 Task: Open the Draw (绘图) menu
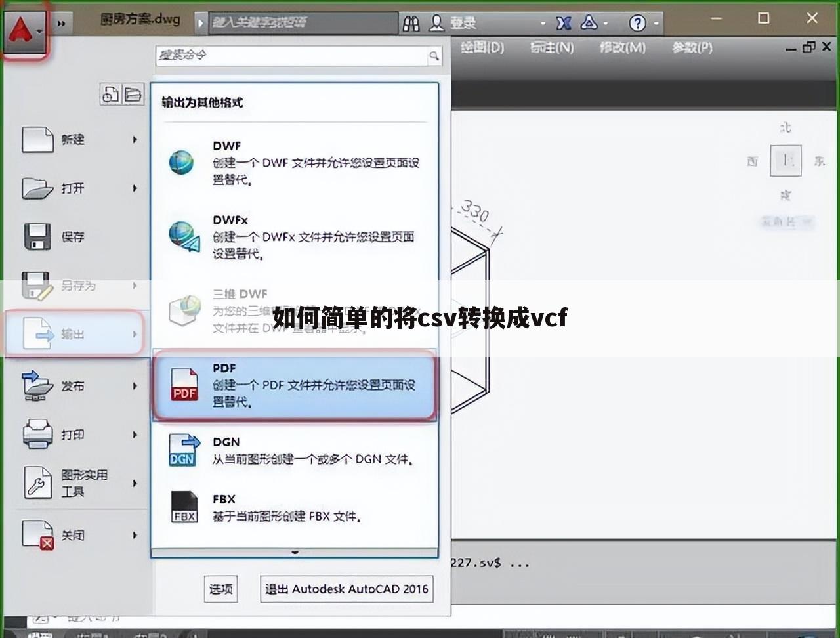click(x=482, y=47)
